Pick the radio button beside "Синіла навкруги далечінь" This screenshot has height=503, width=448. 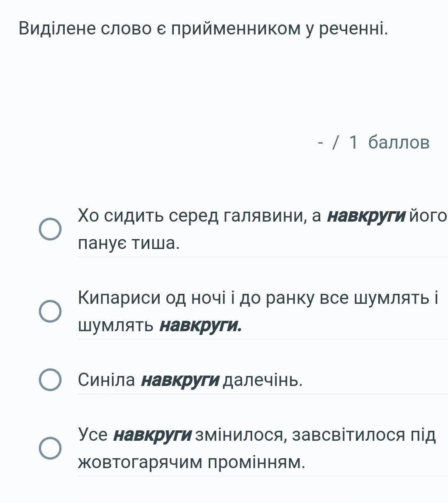pyautogui.click(x=50, y=380)
